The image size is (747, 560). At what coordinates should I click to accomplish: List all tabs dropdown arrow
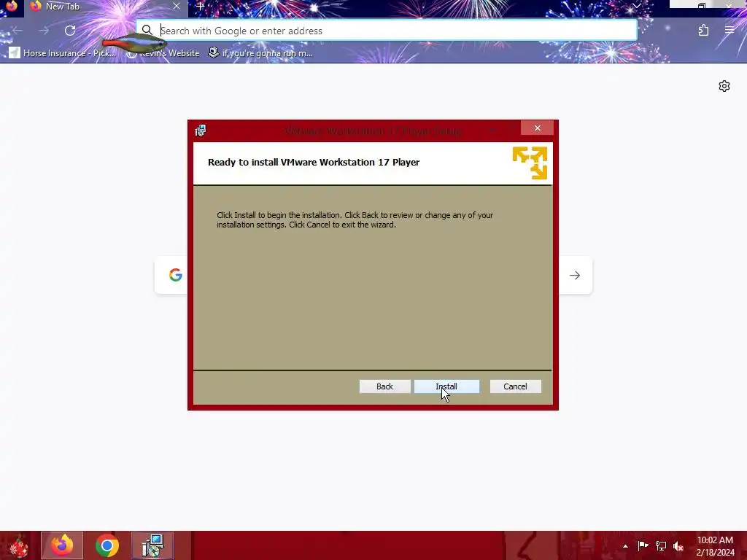pyautogui.click(x=636, y=6)
